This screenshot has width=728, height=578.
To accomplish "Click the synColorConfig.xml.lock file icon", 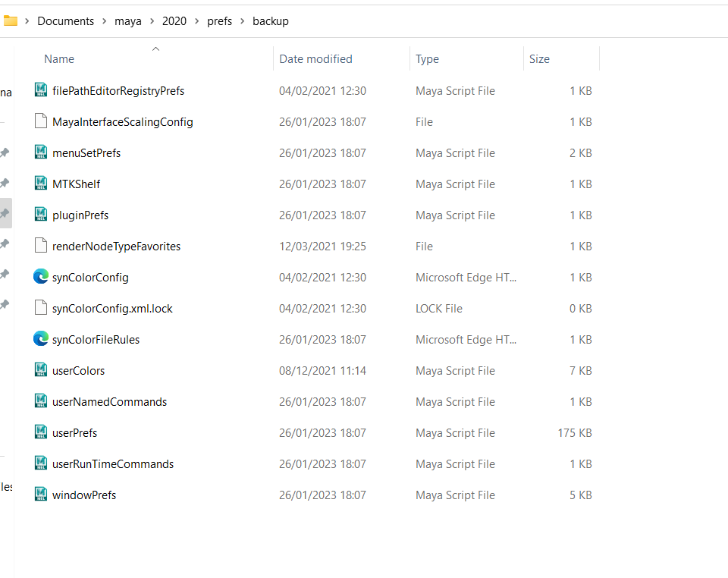I will click(x=41, y=307).
